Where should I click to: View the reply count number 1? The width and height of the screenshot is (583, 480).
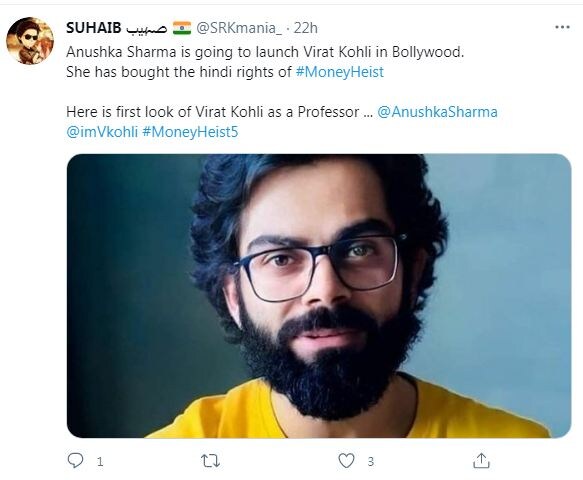100,462
